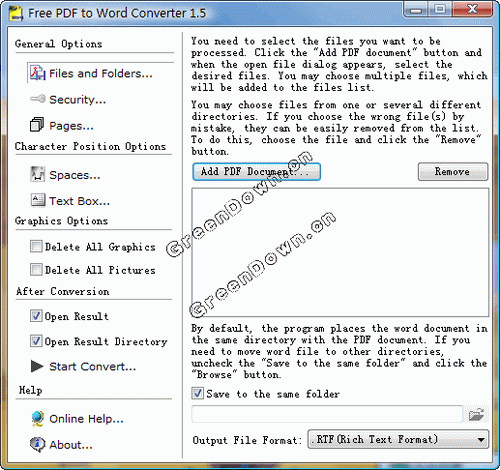Click the Start Convert play arrow icon

37,366
